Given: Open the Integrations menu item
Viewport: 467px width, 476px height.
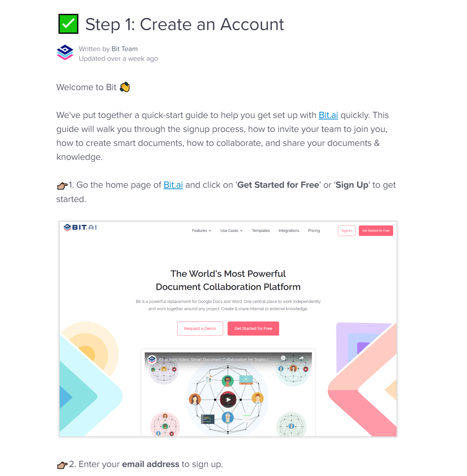Looking at the screenshot, I should pos(289,231).
